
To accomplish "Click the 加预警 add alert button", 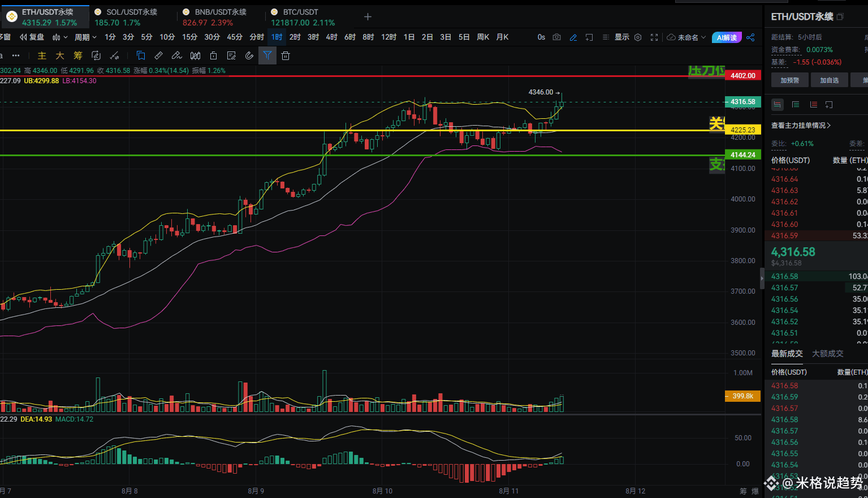I will pyautogui.click(x=790, y=80).
